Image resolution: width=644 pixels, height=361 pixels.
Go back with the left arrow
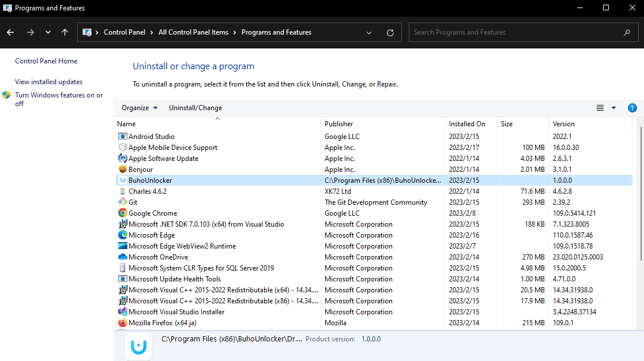point(10,32)
